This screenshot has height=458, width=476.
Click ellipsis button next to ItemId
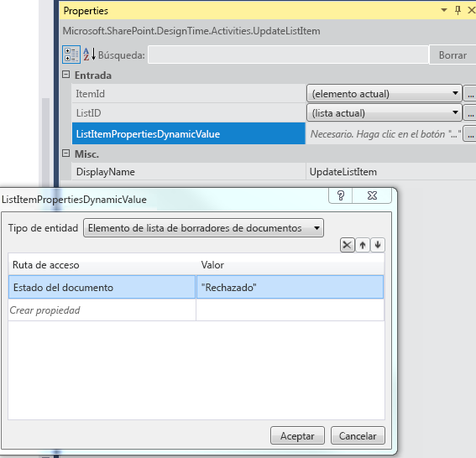pyautogui.click(x=470, y=94)
